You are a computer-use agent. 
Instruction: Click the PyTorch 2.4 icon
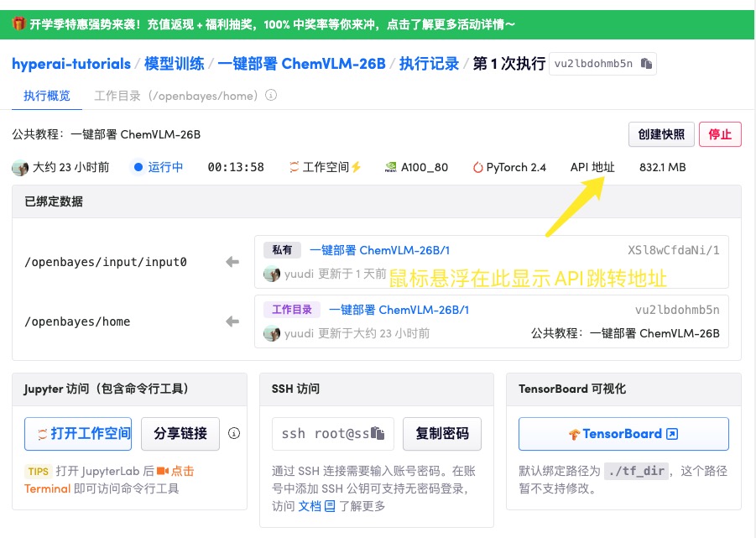pyautogui.click(x=478, y=167)
